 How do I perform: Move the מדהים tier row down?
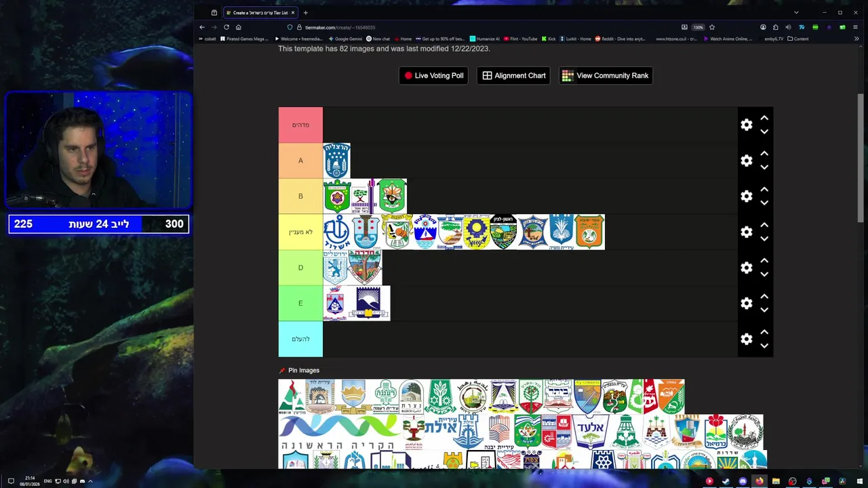(x=764, y=131)
